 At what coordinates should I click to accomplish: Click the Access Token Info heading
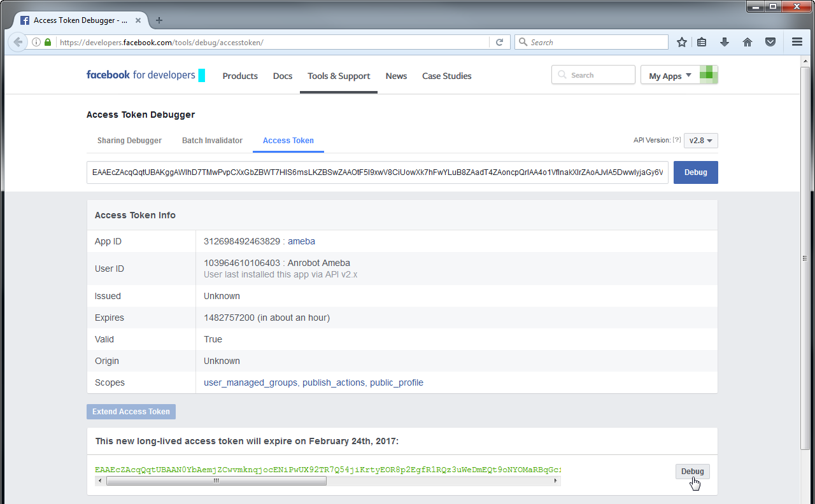coord(135,215)
